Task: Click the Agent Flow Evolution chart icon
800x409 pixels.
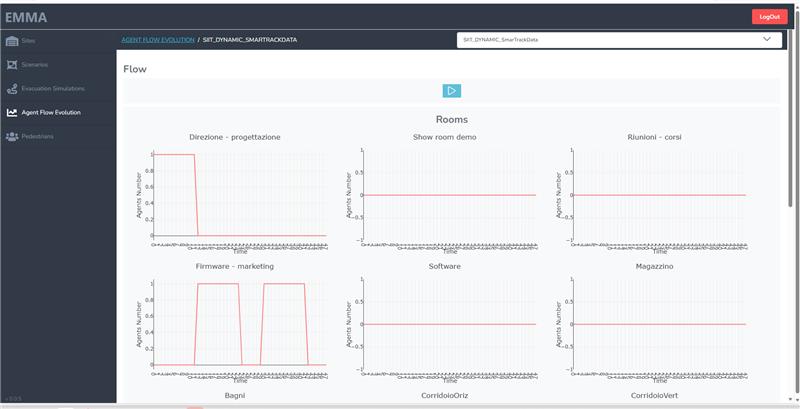Action: (12, 112)
